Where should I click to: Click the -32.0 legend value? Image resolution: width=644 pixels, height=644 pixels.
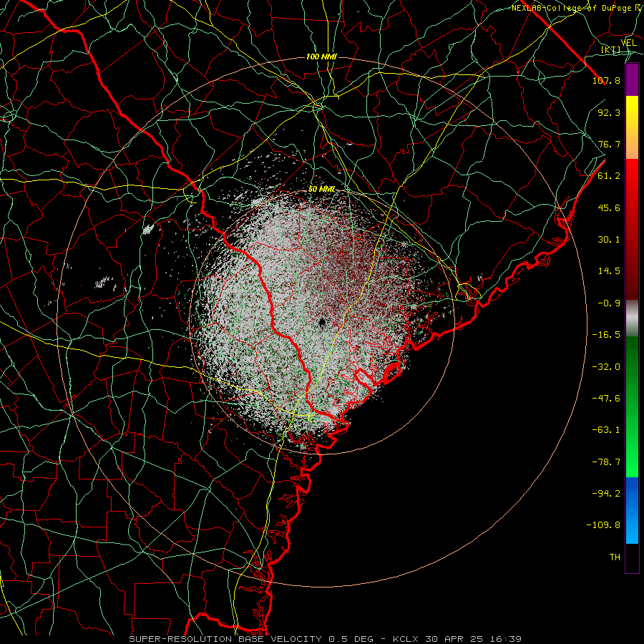tap(606, 367)
